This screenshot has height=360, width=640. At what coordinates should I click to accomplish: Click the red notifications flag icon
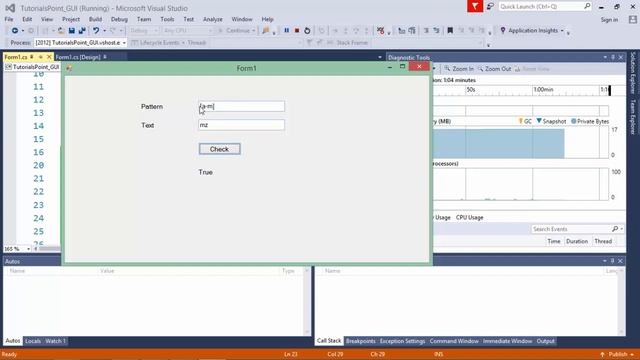pyautogui.click(x=475, y=7)
